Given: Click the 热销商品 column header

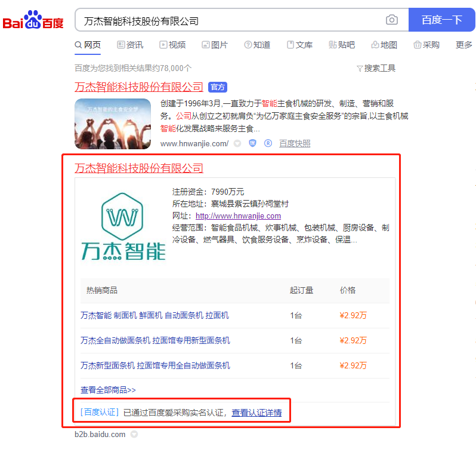Looking at the screenshot, I should point(101,290).
